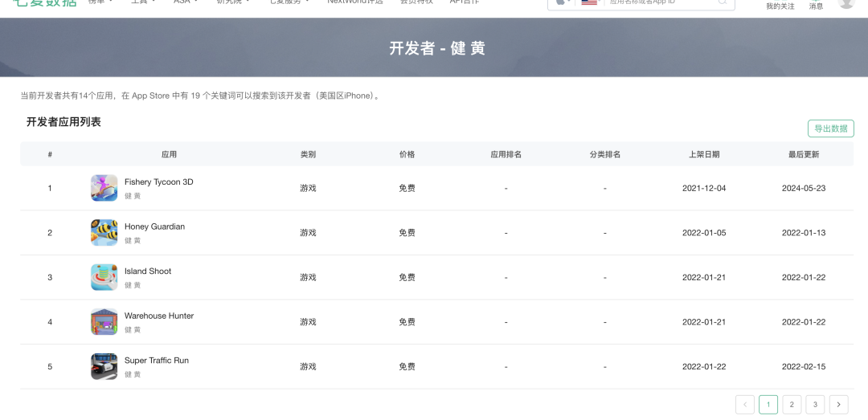This screenshot has height=420, width=868.
Task: Click the 上架日期 column header
Action: tap(704, 154)
